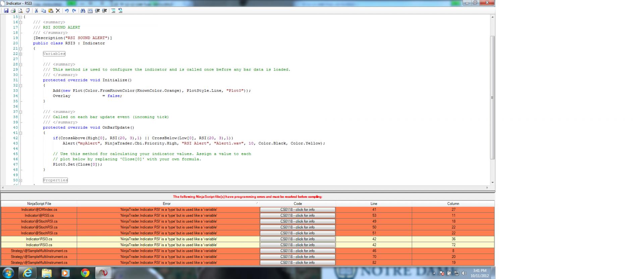This screenshot has height=279, width=644.
Task: Click the toolbar icon right of print preview
Action: [28, 11]
